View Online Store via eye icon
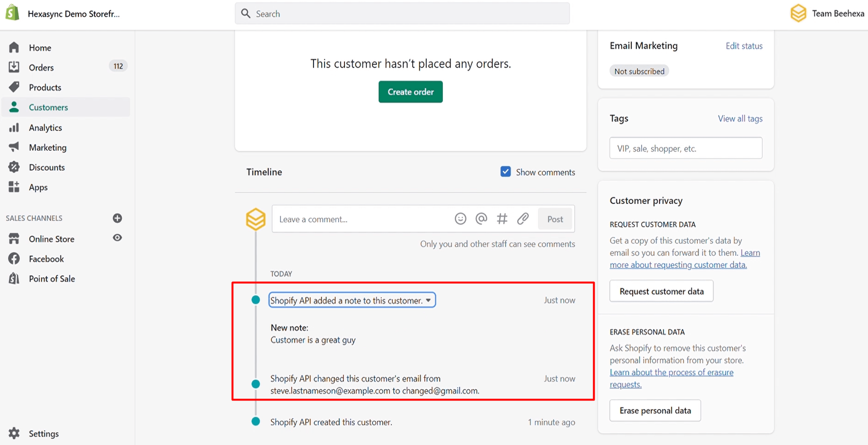Screen dimensions: 868x445 click(x=117, y=238)
